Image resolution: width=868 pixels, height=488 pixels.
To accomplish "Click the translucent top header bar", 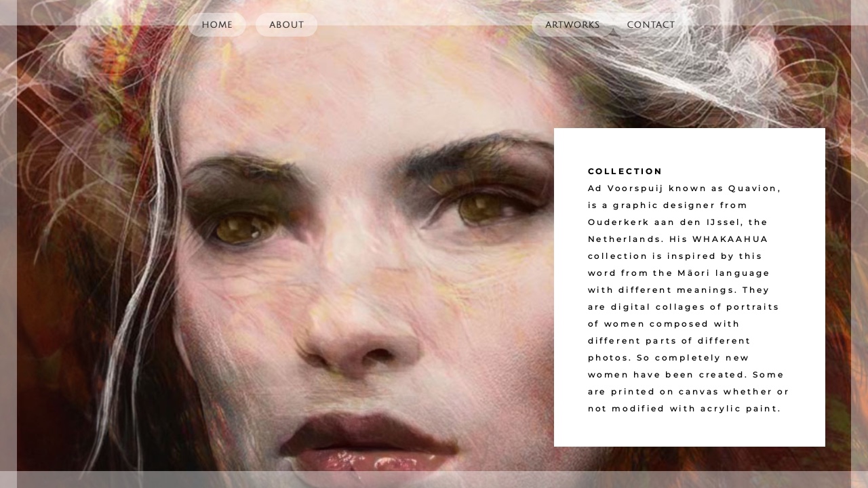I will (434, 13).
